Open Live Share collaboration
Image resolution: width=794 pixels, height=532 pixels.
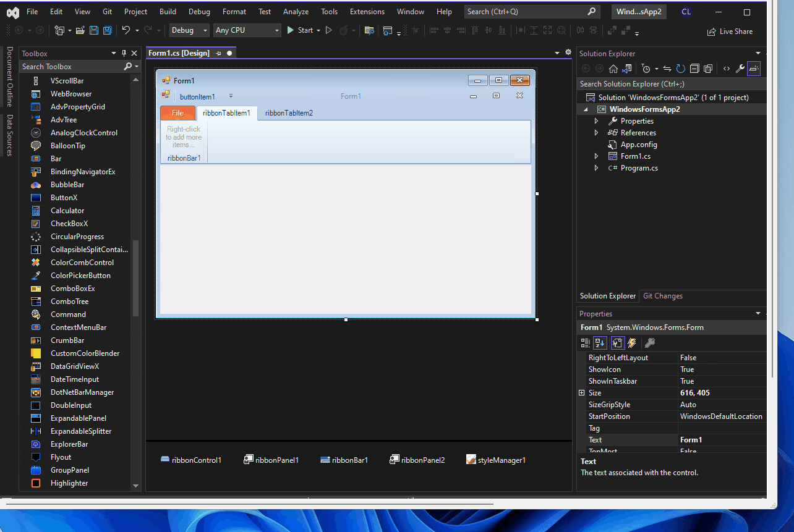pos(730,31)
